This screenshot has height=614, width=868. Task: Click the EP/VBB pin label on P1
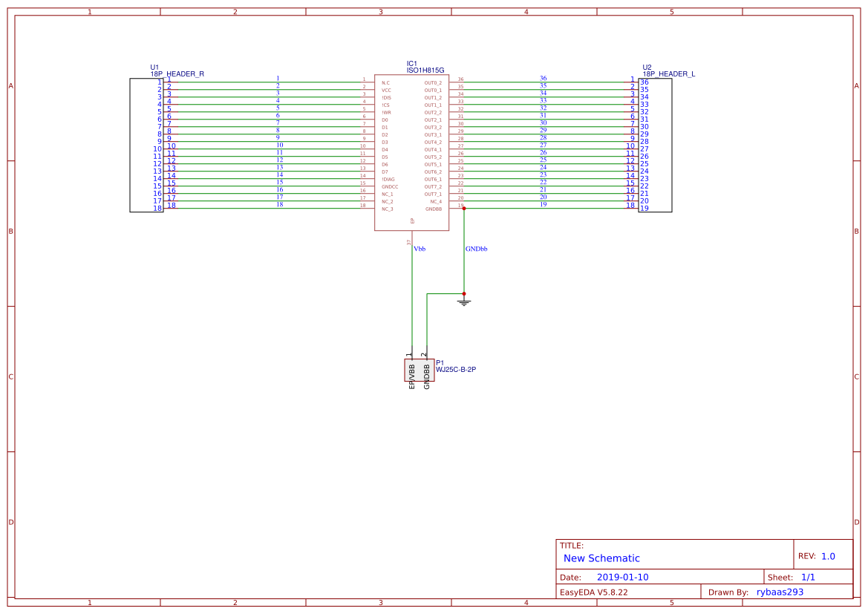pyautogui.click(x=413, y=373)
